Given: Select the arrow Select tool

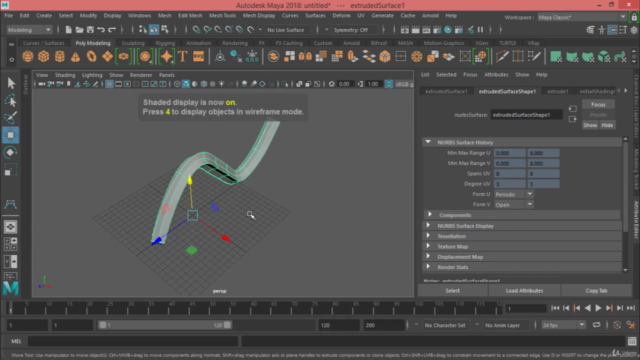Looking at the screenshot, I should click(11, 83).
